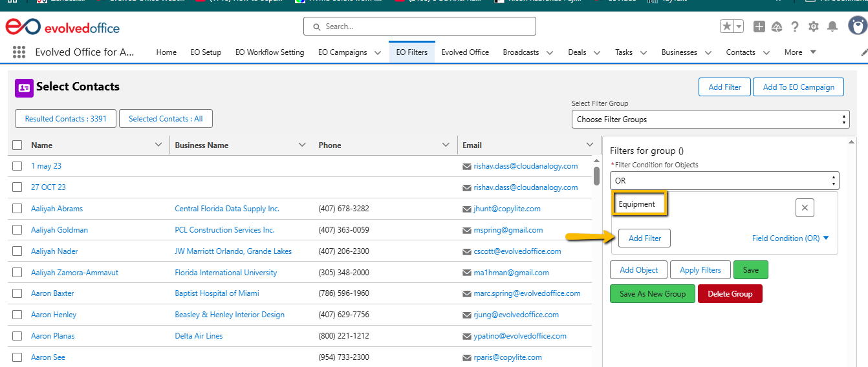Open Email column dropdown chevron

589,145
